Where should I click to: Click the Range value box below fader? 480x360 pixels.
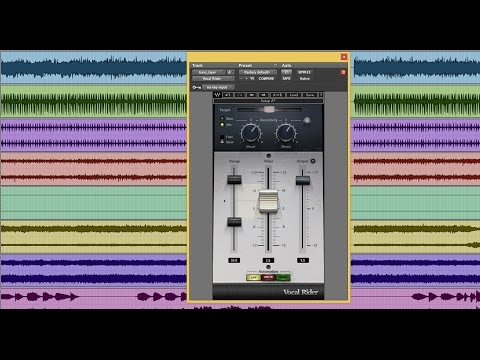click(234, 260)
